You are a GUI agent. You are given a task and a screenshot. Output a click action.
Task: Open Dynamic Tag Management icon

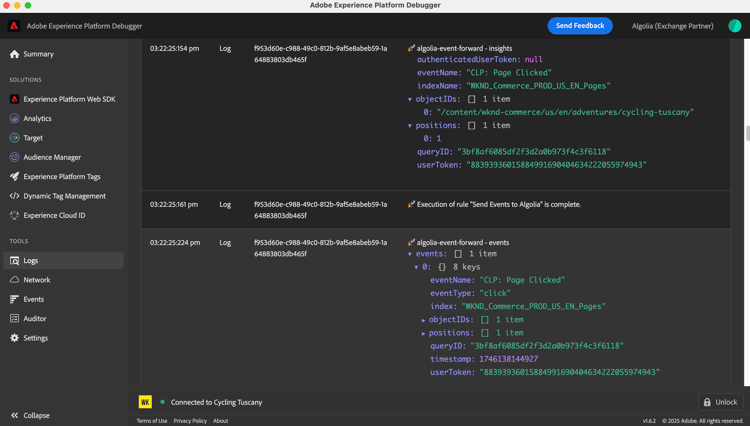coord(14,196)
